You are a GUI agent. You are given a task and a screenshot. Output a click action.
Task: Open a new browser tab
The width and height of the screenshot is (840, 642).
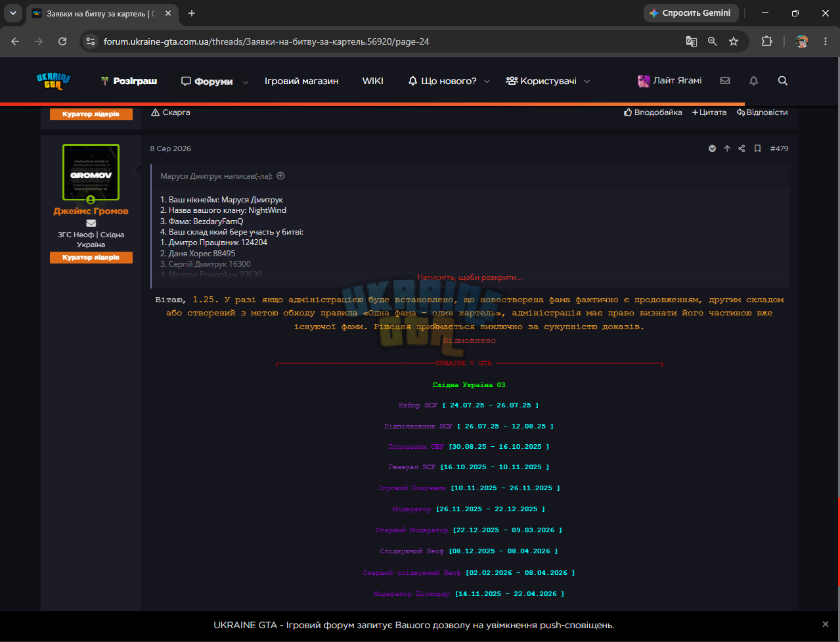click(x=192, y=13)
